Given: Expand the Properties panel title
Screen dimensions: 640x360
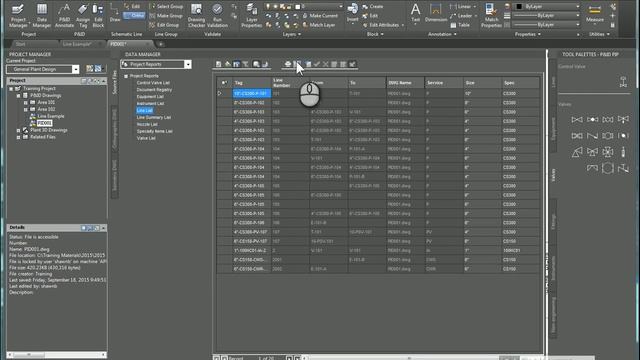Looking at the screenshot, I should point(528,34).
